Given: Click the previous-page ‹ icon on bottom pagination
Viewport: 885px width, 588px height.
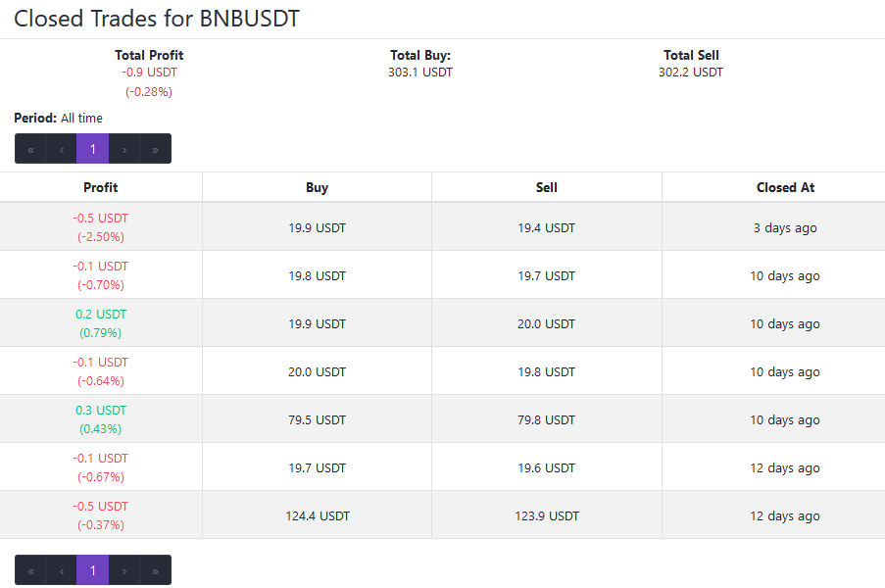Looking at the screenshot, I should click(61, 569).
